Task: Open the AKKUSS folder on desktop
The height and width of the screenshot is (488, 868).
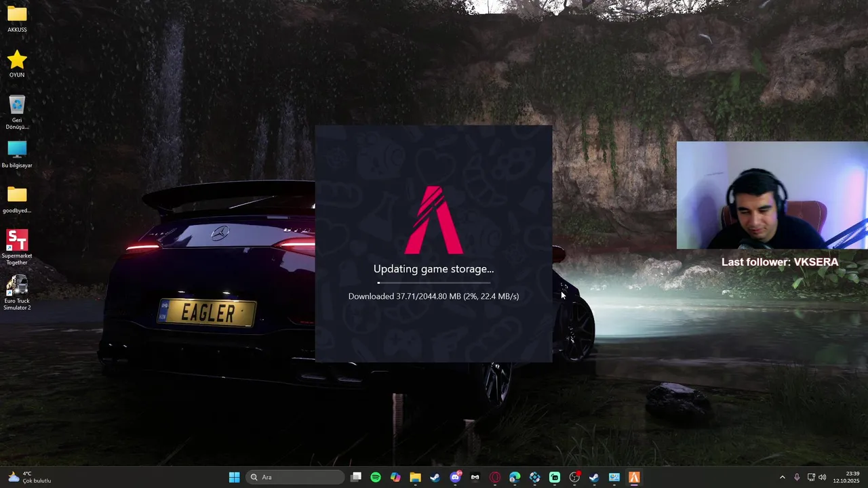Action: point(17,19)
